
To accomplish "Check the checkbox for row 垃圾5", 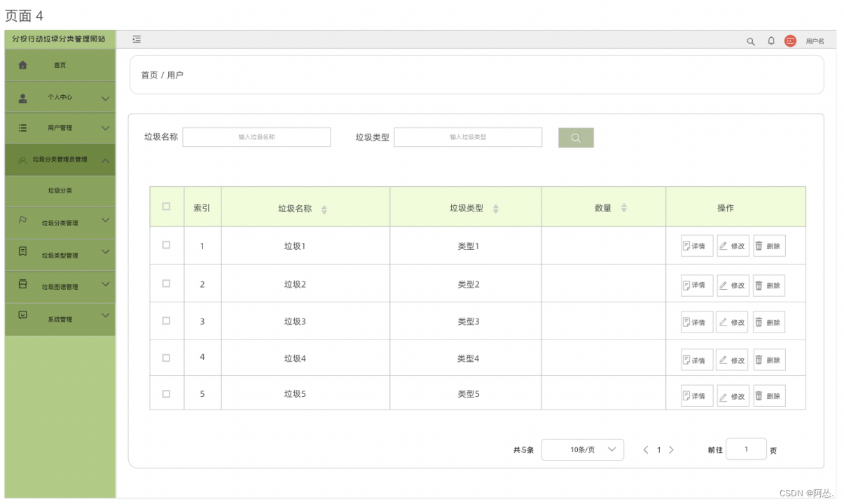I will (166, 394).
